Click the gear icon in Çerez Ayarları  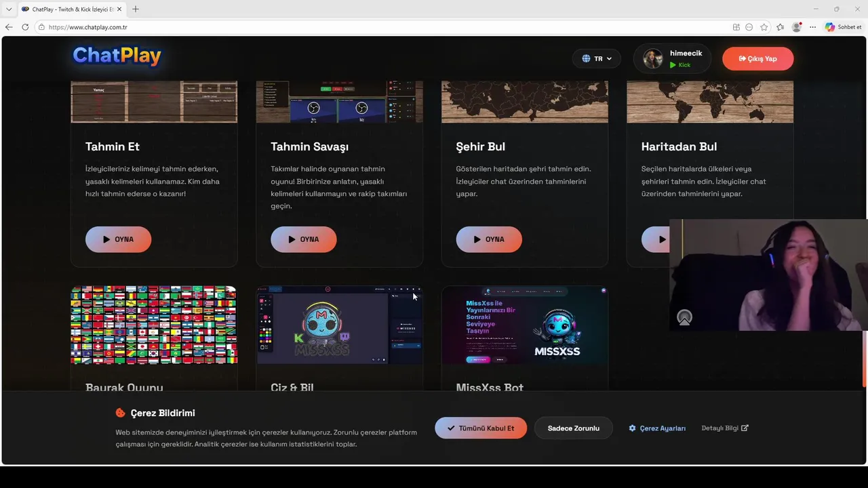(633, 428)
